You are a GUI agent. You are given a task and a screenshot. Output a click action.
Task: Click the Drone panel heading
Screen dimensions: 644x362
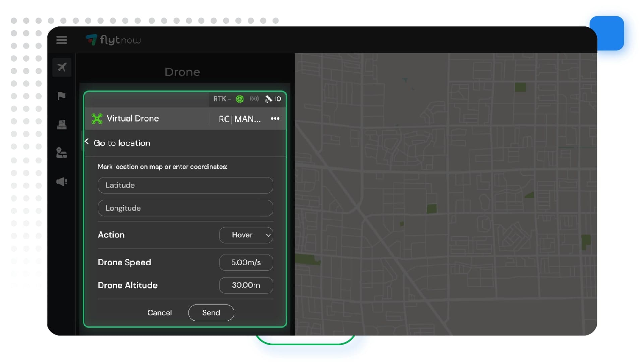(x=182, y=72)
